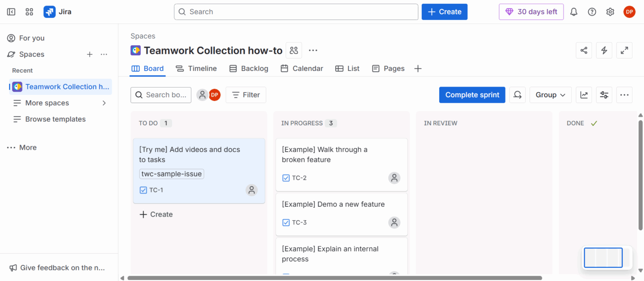This screenshot has width=644, height=281.
Task: Click the bell icon beside Complete sprint
Action: pos(517,95)
